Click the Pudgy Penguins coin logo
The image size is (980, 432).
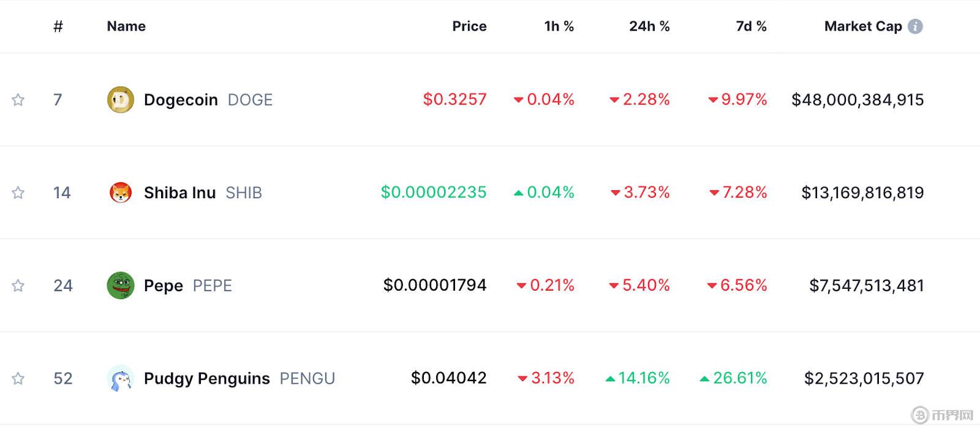click(120, 379)
